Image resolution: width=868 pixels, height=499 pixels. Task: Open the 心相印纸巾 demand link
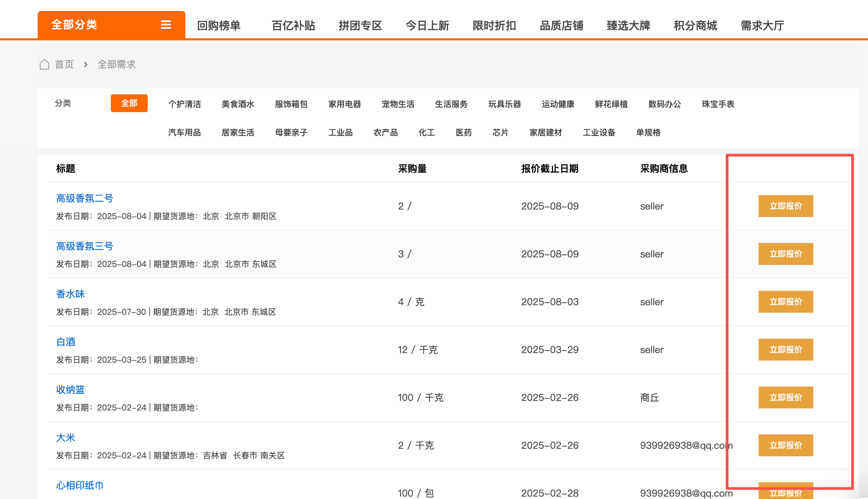click(x=80, y=485)
